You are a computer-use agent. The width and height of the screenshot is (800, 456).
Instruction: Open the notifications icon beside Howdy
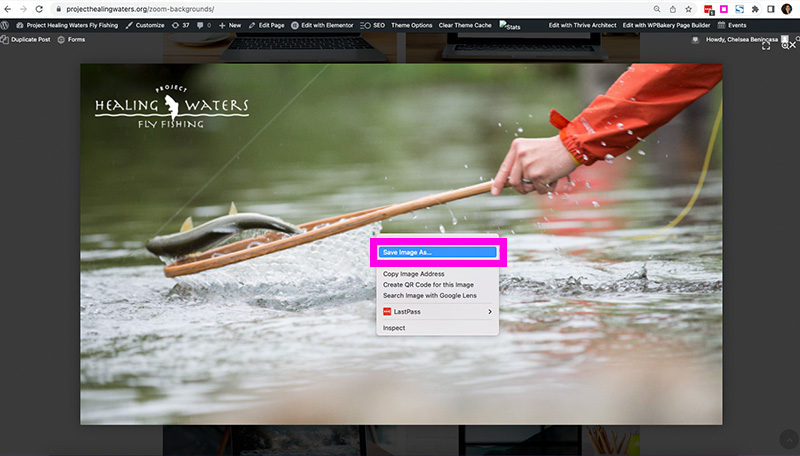pyautogui.click(x=695, y=39)
